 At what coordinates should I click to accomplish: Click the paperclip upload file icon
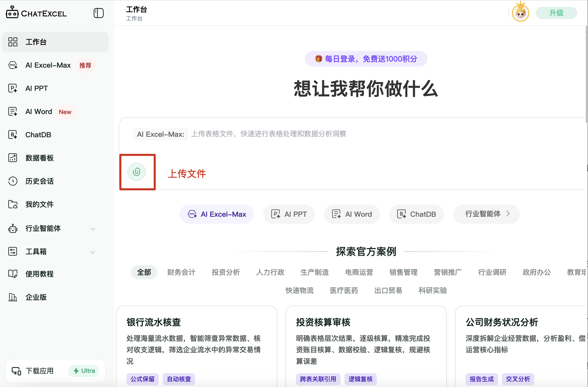coord(137,172)
